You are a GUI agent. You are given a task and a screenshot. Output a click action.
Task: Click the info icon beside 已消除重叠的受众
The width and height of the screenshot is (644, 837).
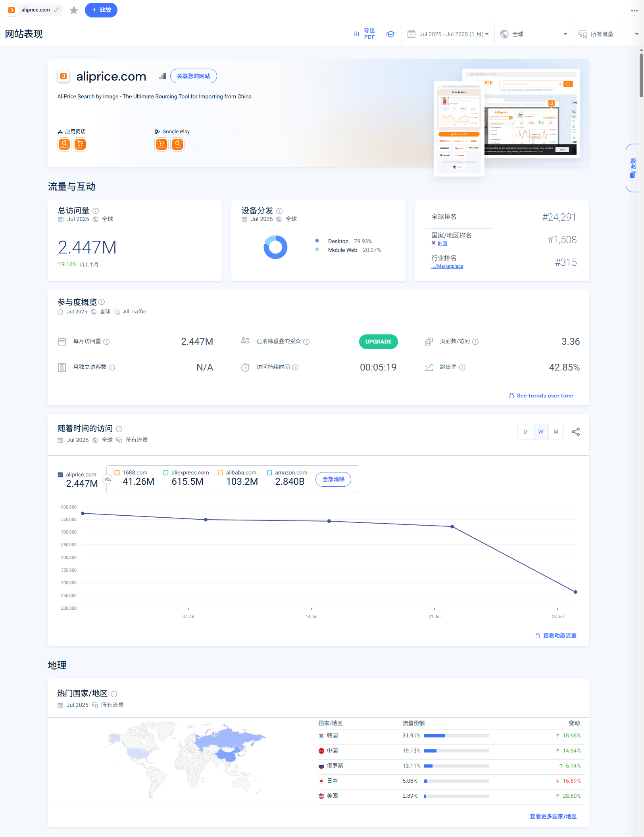306,342
